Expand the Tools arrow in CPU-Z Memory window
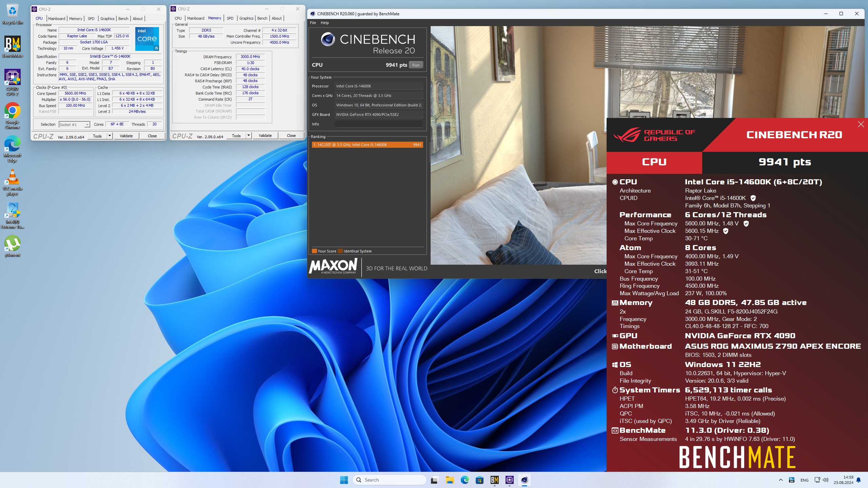868x488 pixels. [x=249, y=136]
